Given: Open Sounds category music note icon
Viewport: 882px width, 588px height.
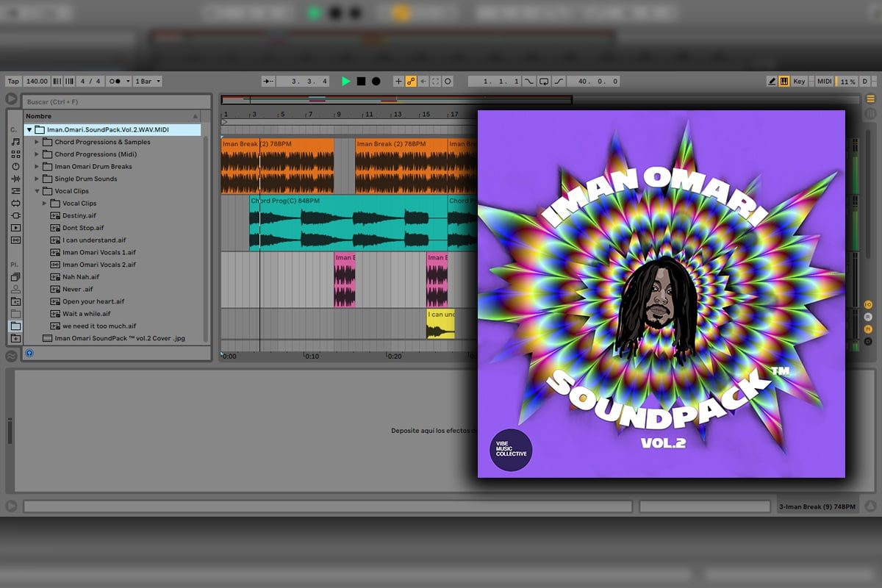Looking at the screenshot, I should 15,142.
